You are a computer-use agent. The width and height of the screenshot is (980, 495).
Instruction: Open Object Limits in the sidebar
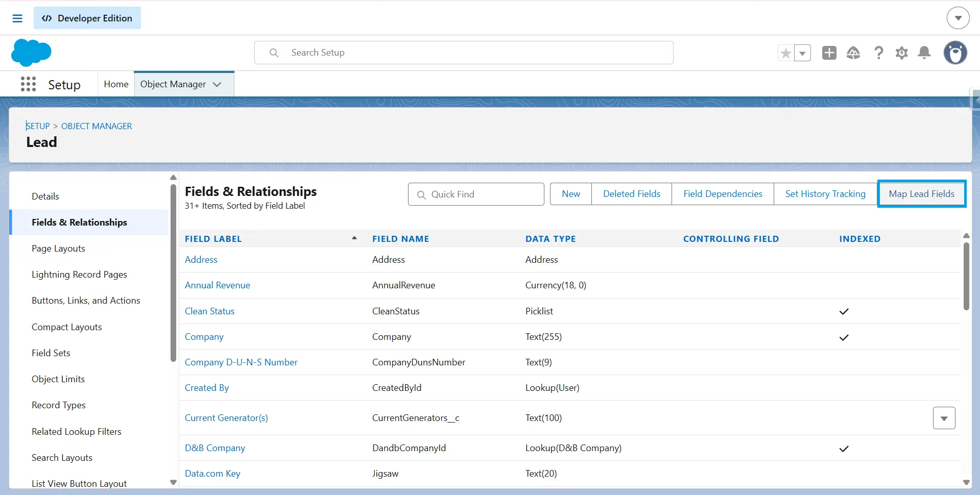(58, 379)
